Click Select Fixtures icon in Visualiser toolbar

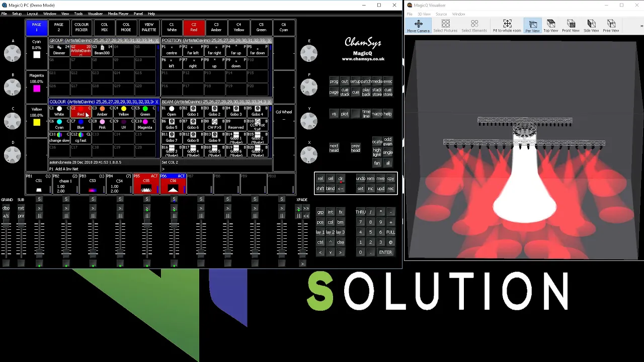coord(445,26)
